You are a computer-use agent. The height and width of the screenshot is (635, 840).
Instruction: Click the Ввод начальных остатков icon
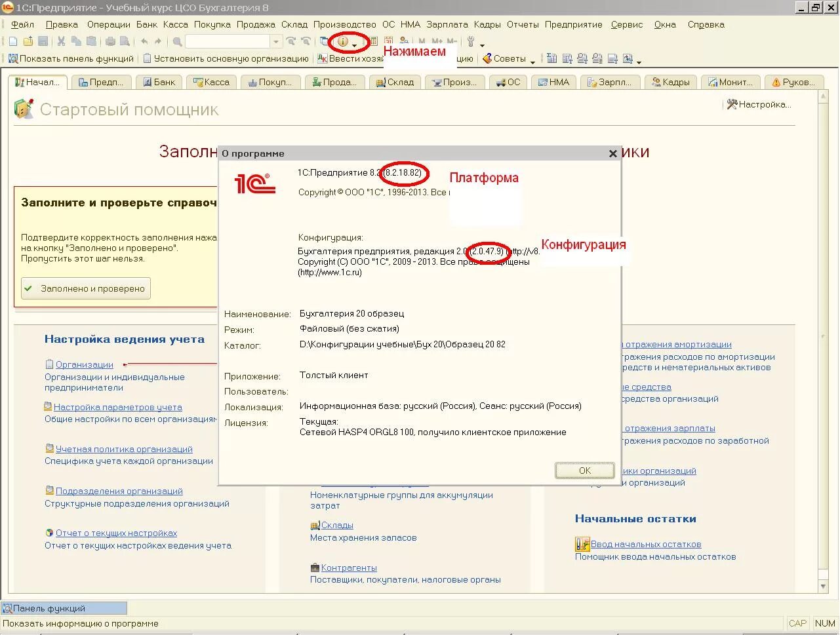582,544
